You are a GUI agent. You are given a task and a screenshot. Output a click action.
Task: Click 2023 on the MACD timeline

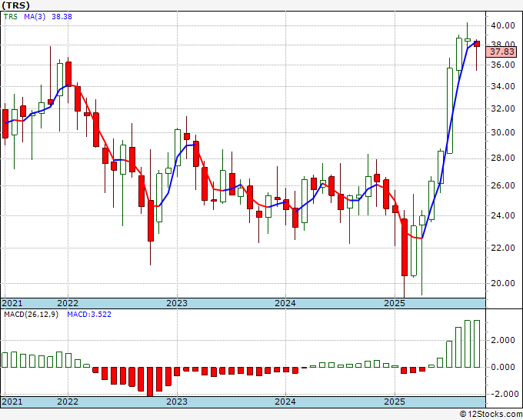pos(177,402)
